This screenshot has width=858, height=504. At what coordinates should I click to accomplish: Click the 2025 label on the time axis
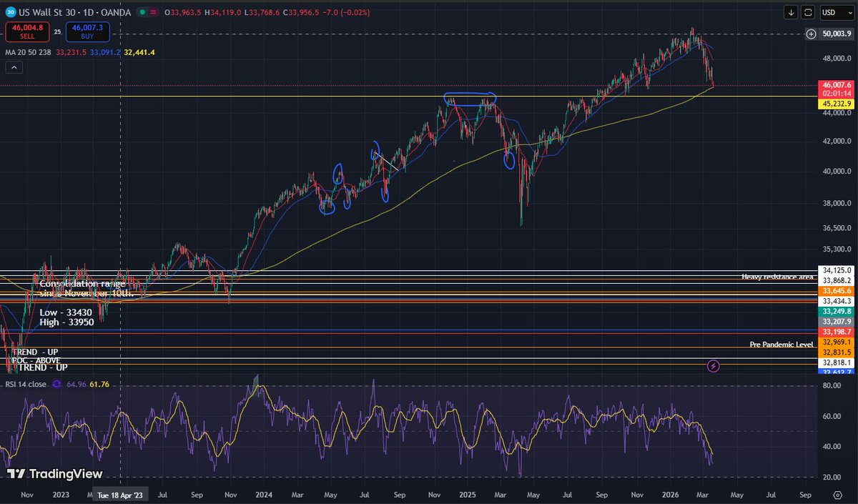pos(467,494)
